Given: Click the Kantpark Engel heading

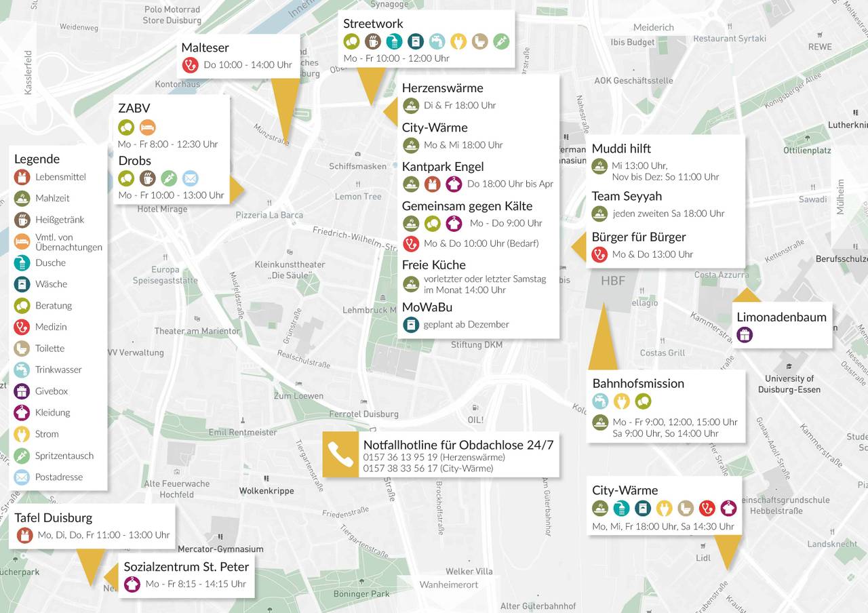Looking at the screenshot, I should [x=442, y=167].
